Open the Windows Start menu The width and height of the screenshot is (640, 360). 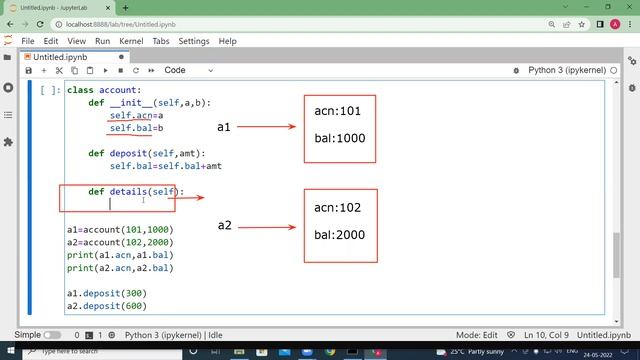tap(11, 351)
